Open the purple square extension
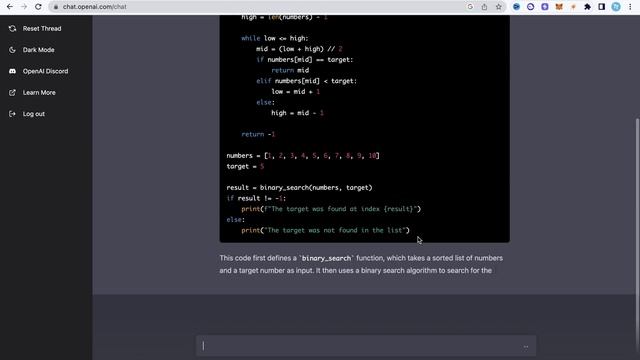 pos(544,7)
